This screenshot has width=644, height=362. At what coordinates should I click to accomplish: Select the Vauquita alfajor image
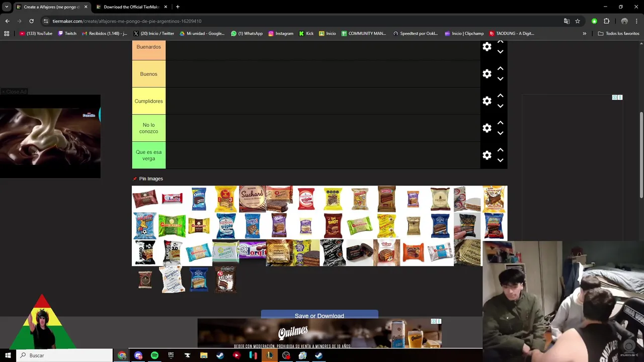pos(494,199)
